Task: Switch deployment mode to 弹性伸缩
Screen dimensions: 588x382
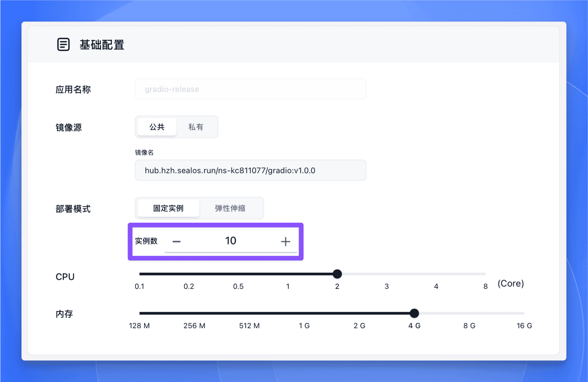Action: point(231,208)
